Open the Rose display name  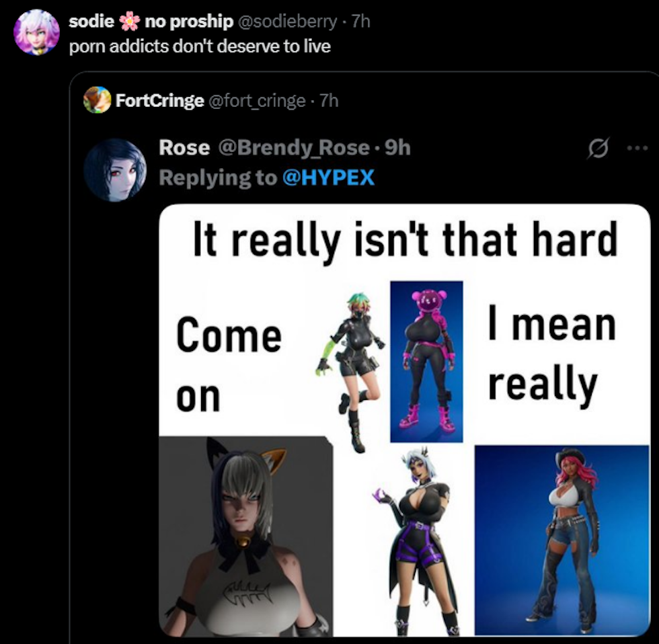[184, 147]
